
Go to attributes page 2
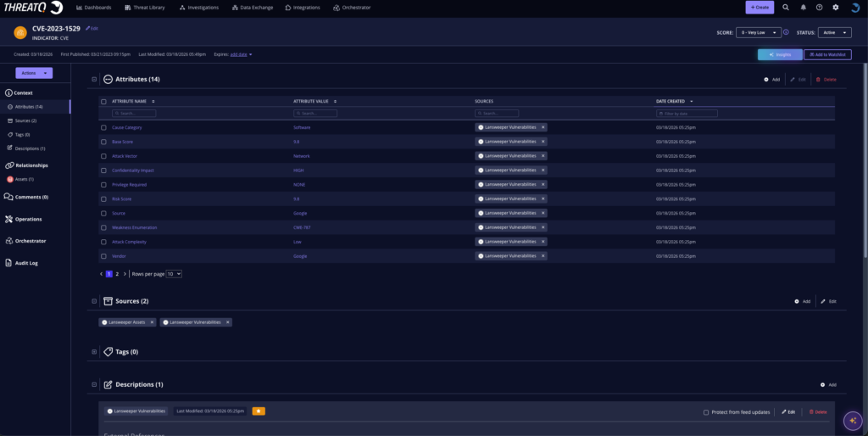(x=117, y=274)
